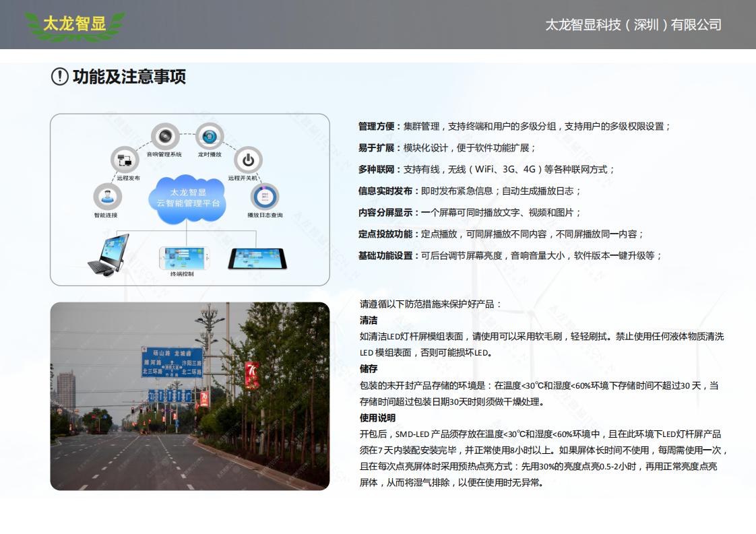The width and height of the screenshot is (756, 534).
Task: Select the 管理方便 bold label
Action: tap(379, 127)
